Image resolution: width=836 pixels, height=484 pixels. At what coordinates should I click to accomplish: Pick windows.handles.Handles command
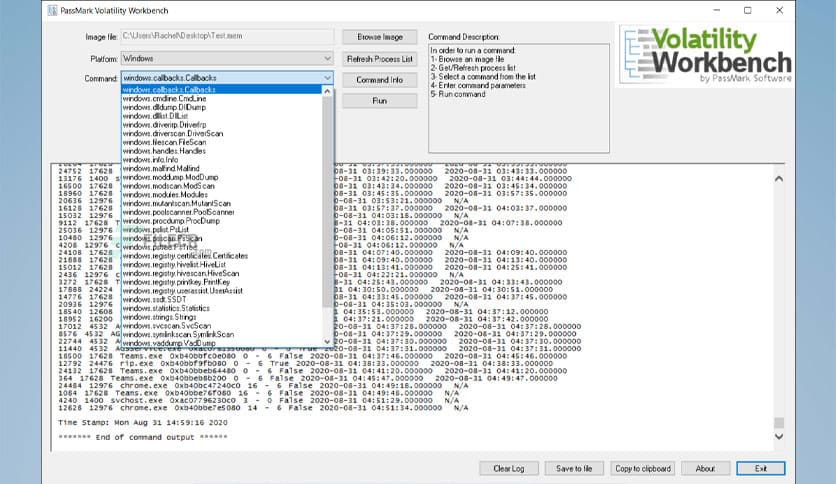(x=221, y=151)
